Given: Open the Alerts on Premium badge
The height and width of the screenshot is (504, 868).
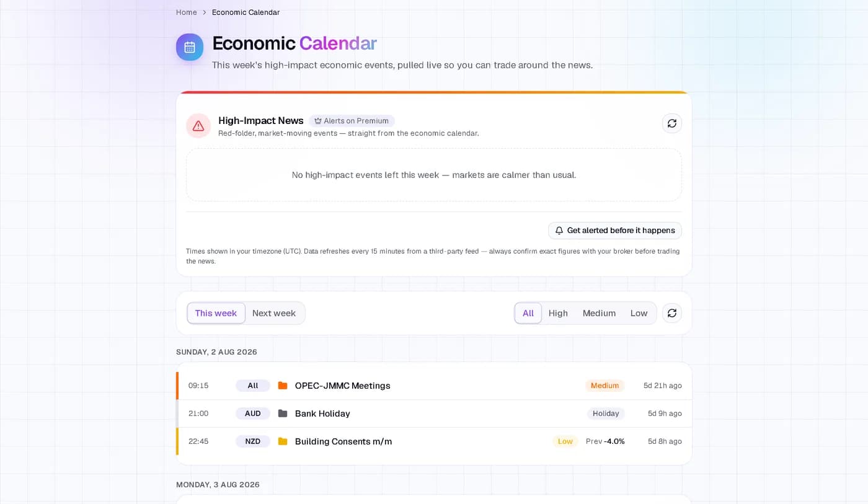Looking at the screenshot, I should pos(352,122).
